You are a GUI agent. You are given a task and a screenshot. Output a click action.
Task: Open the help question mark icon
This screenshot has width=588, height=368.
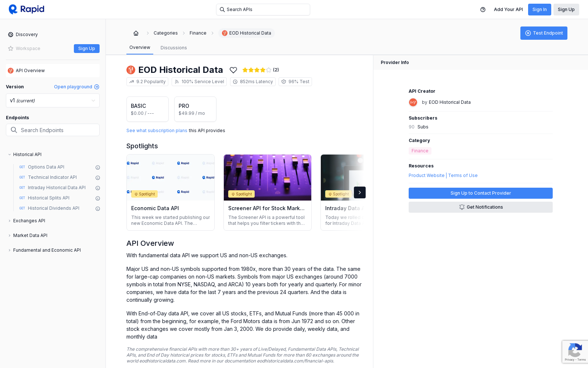(x=483, y=10)
